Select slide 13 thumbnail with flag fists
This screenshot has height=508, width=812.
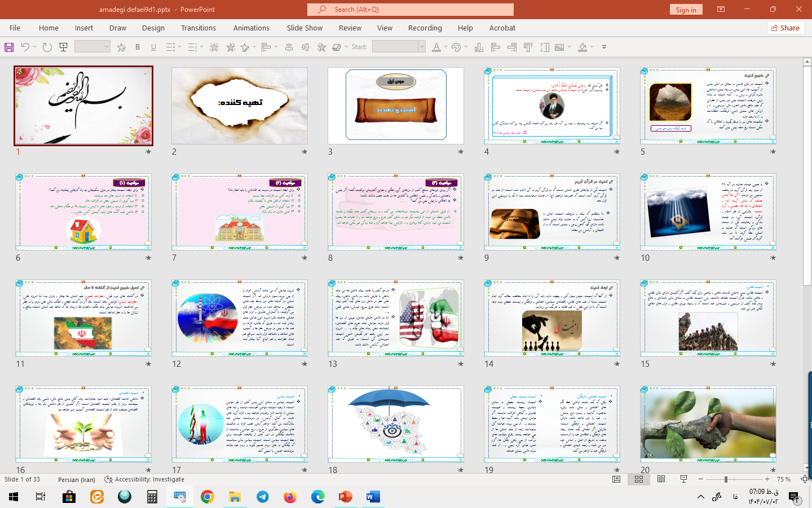click(395, 318)
